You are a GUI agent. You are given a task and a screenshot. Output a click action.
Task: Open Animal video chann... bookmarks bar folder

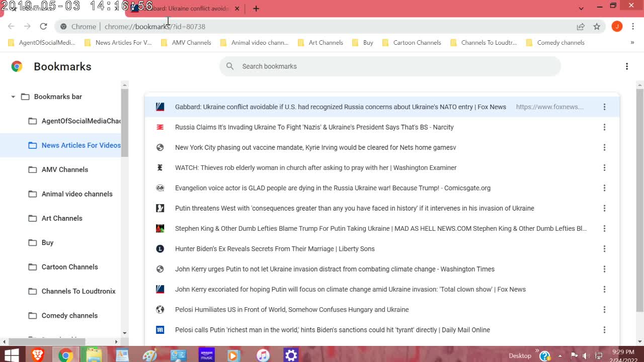(x=255, y=43)
